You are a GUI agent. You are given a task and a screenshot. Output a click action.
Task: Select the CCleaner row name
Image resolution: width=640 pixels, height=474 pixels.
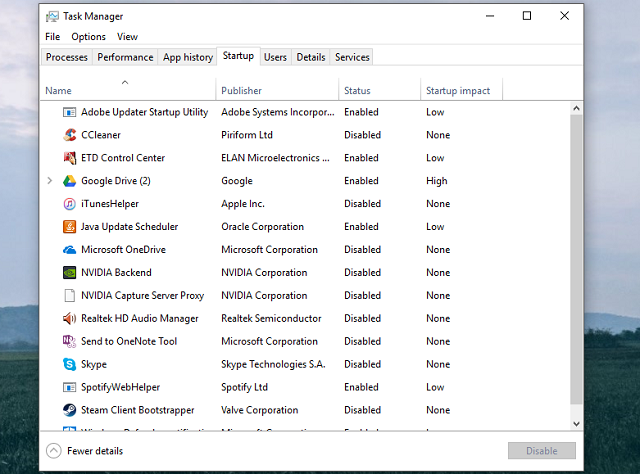101,135
